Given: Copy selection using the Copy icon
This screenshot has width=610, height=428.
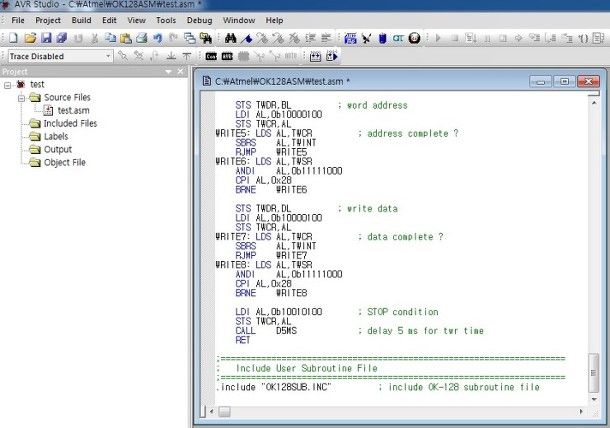Looking at the screenshot, I should tap(110, 38).
